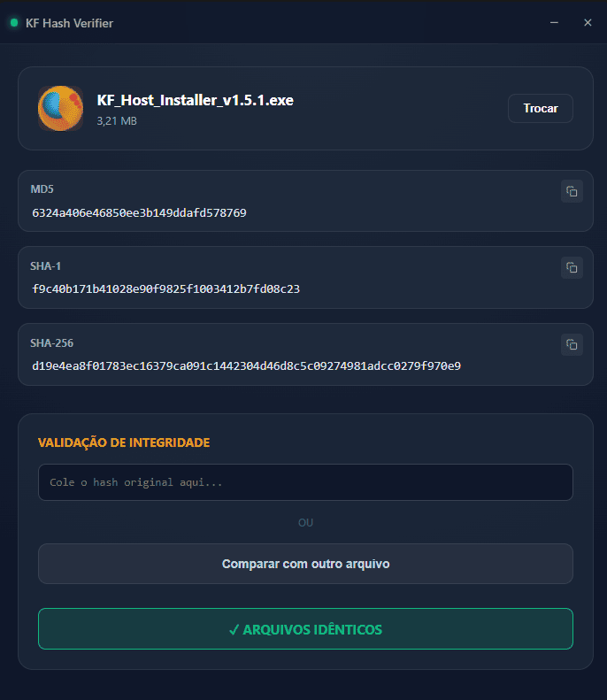
Task: Click the 3,21 MB file size text
Action: [x=117, y=120]
